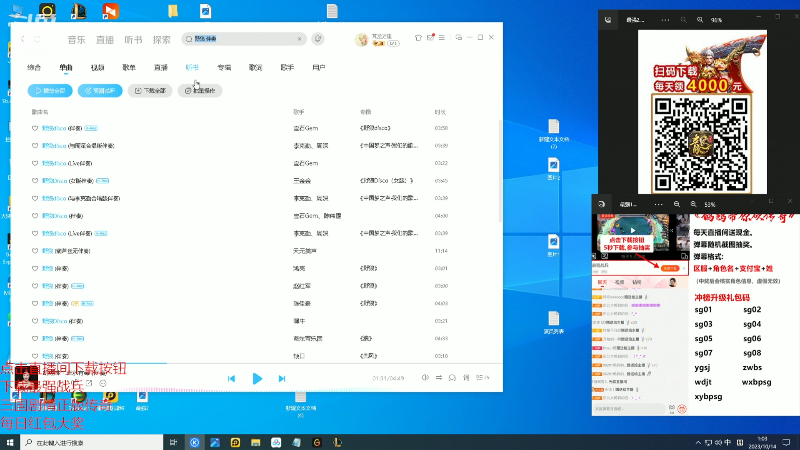
Task: Open the 探索 main navigation tab
Action: (162, 39)
